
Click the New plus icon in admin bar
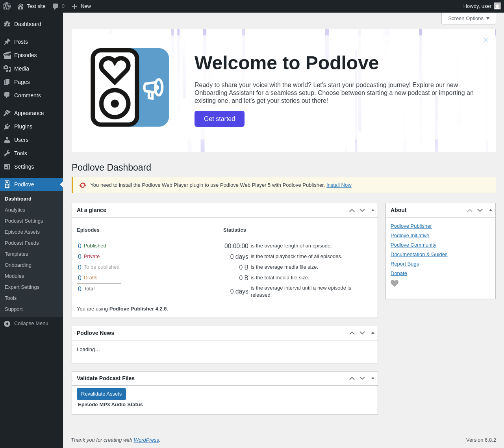74,6
